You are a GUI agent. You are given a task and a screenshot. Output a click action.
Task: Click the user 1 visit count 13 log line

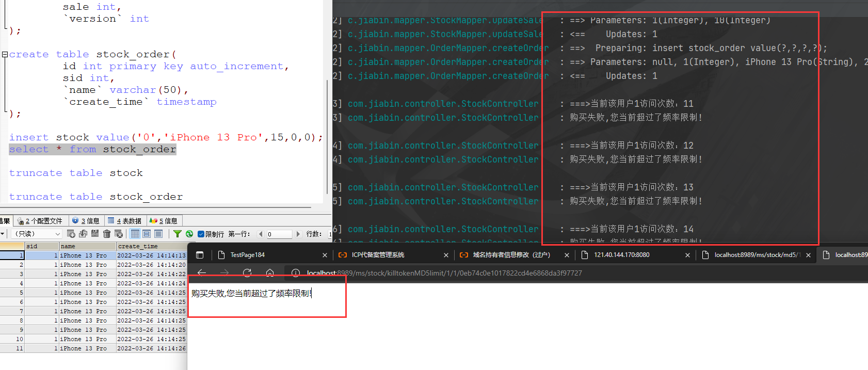click(x=631, y=187)
